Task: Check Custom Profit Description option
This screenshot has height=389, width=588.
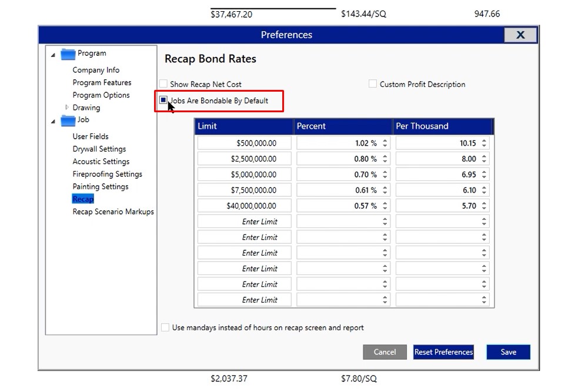Action: (373, 84)
